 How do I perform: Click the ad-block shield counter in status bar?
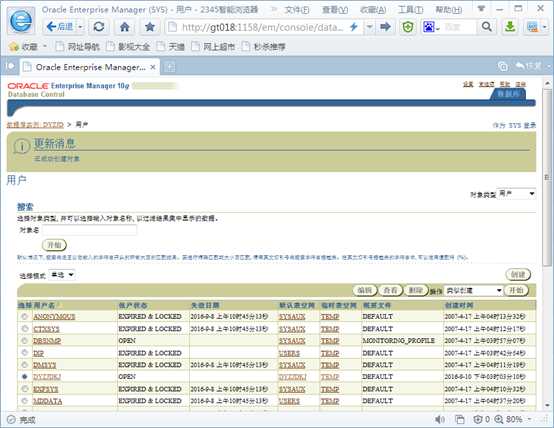(x=481, y=420)
